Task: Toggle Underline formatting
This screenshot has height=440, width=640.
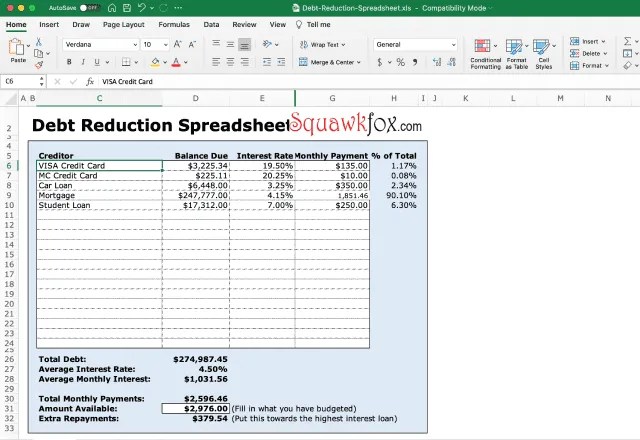Action: click(x=97, y=62)
